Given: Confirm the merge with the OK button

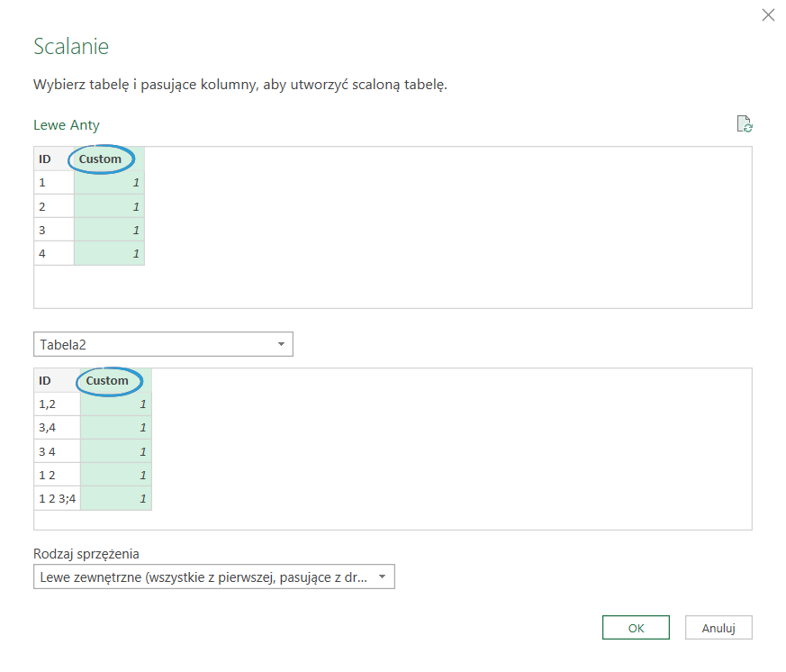Looking at the screenshot, I should tap(636, 628).
